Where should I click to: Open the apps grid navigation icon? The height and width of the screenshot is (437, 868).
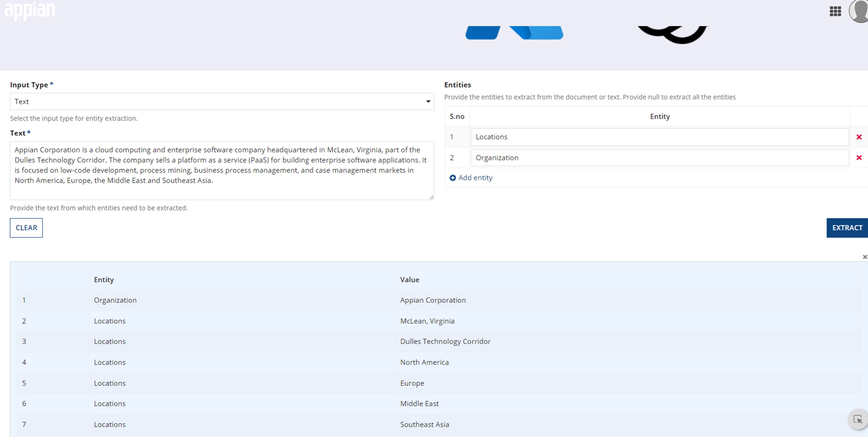[835, 11]
